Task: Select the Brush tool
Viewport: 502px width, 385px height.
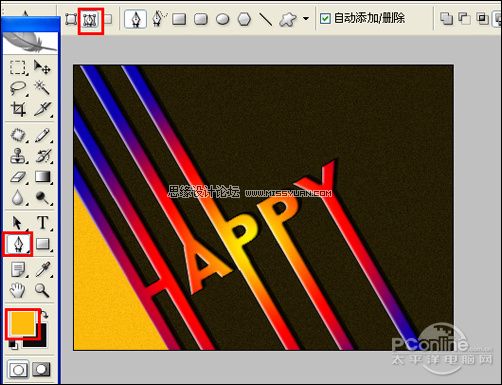Action: coord(42,135)
